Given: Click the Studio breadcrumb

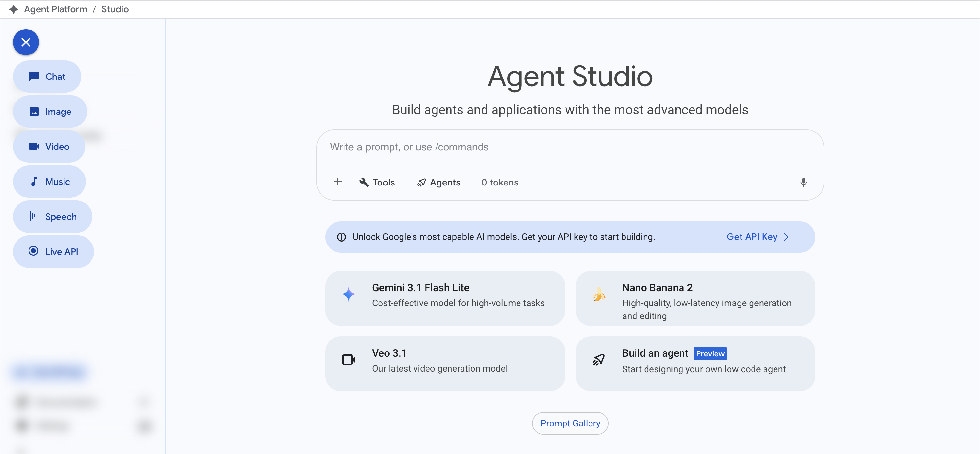Looking at the screenshot, I should point(115,9).
